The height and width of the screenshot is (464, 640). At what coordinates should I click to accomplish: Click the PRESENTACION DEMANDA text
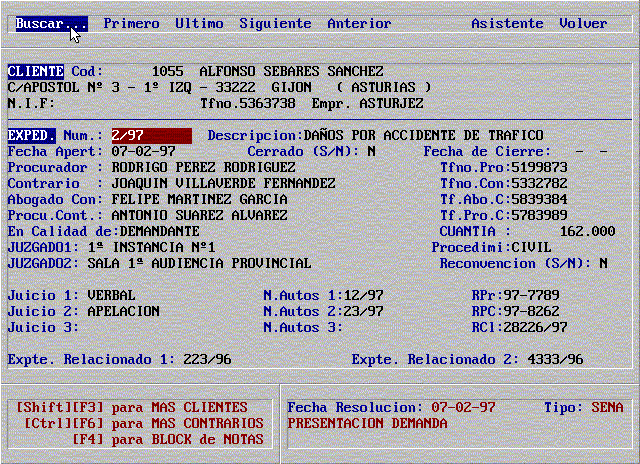[x=367, y=423]
